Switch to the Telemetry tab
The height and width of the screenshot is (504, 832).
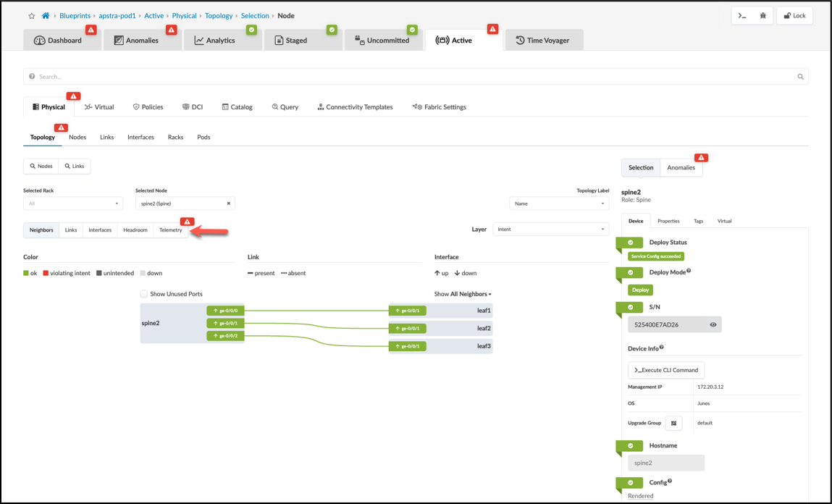[170, 230]
